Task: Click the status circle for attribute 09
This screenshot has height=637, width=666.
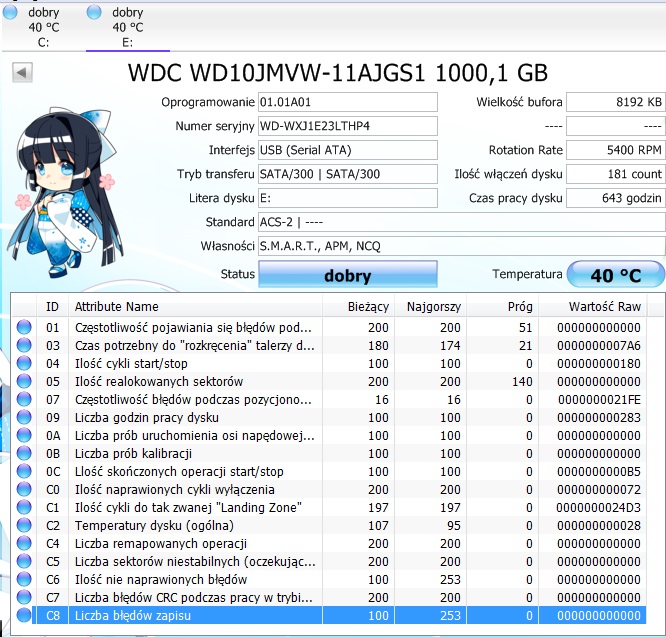Action: pos(24,417)
